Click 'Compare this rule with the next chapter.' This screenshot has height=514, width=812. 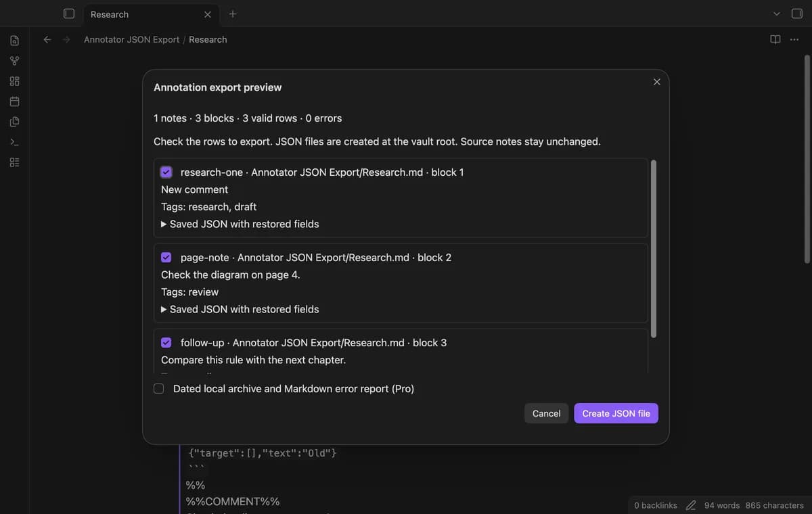pyautogui.click(x=253, y=360)
